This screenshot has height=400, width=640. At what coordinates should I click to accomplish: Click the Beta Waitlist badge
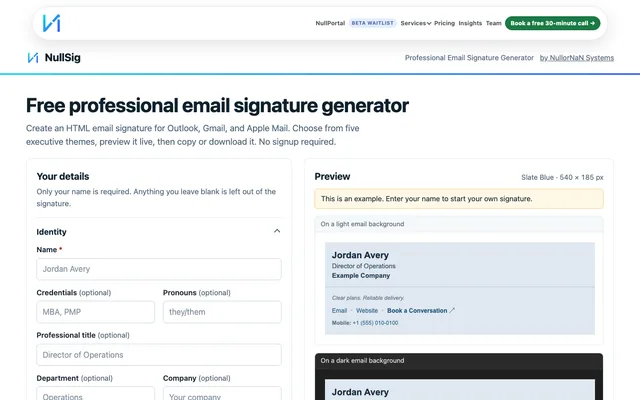click(372, 23)
